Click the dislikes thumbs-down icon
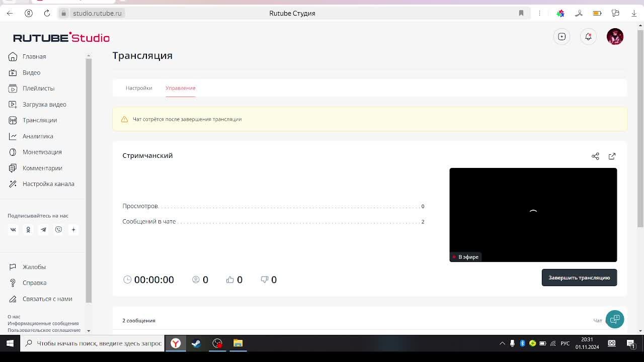Screen dimensions: 644x362 (264, 280)
